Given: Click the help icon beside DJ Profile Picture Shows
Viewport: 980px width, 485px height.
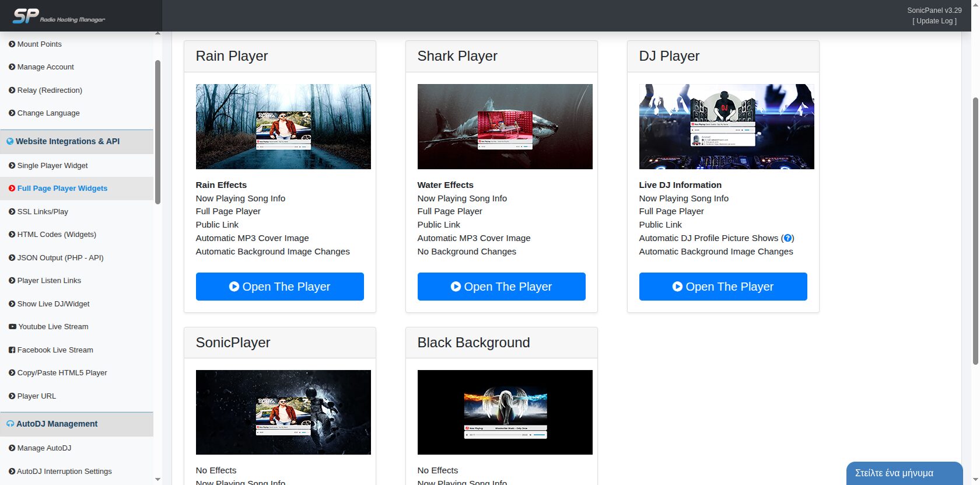Looking at the screenshot, I should click(x=787, y=238).
